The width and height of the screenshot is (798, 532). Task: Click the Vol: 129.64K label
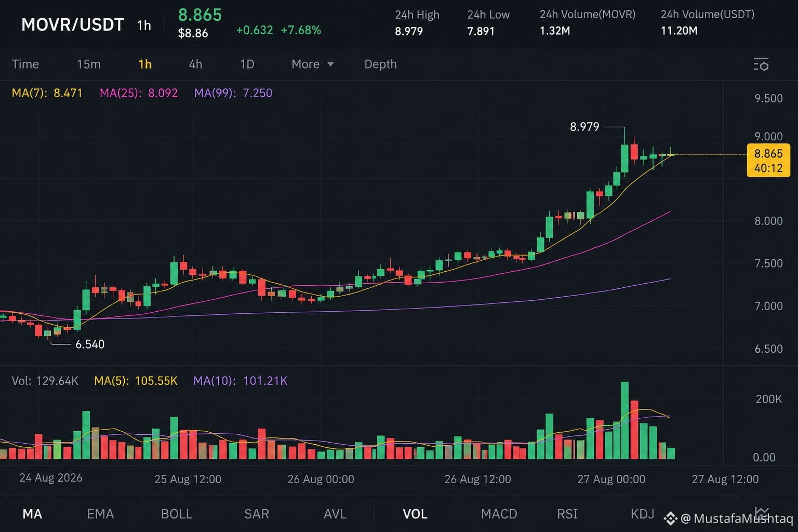[45, 381]
